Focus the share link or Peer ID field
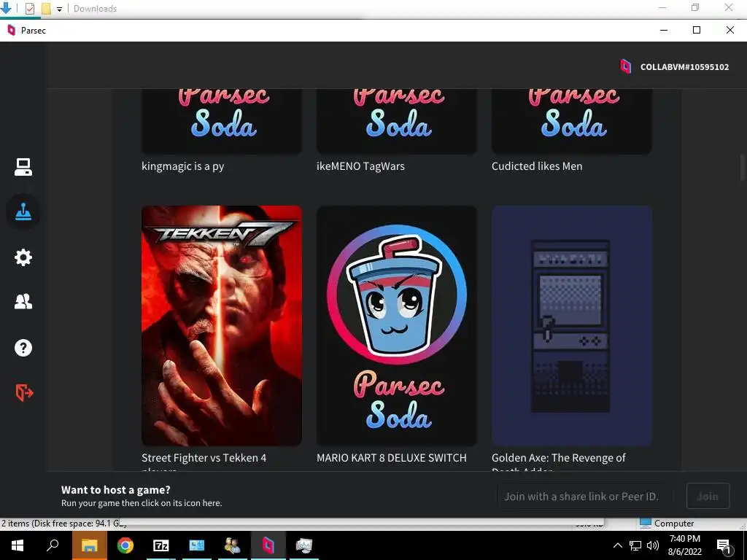The height and width of the screenshot is (560, 747). (584, 496)
